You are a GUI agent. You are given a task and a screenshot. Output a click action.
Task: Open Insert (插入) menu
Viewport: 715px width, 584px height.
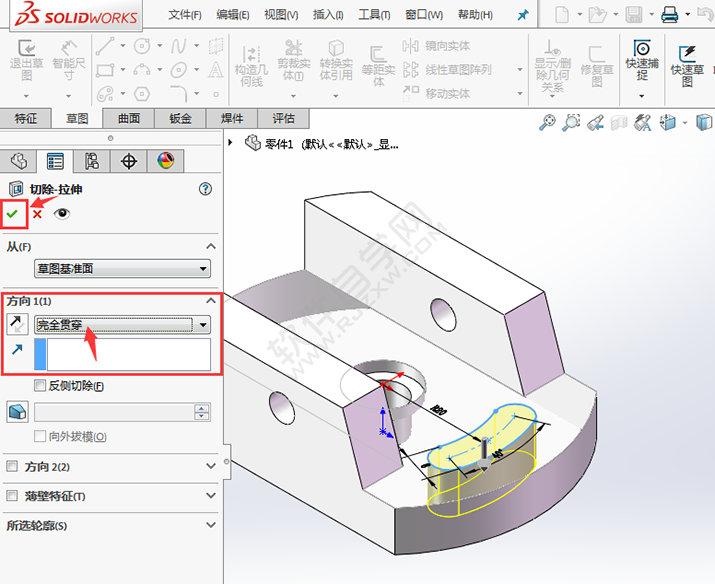click(328, 15)
